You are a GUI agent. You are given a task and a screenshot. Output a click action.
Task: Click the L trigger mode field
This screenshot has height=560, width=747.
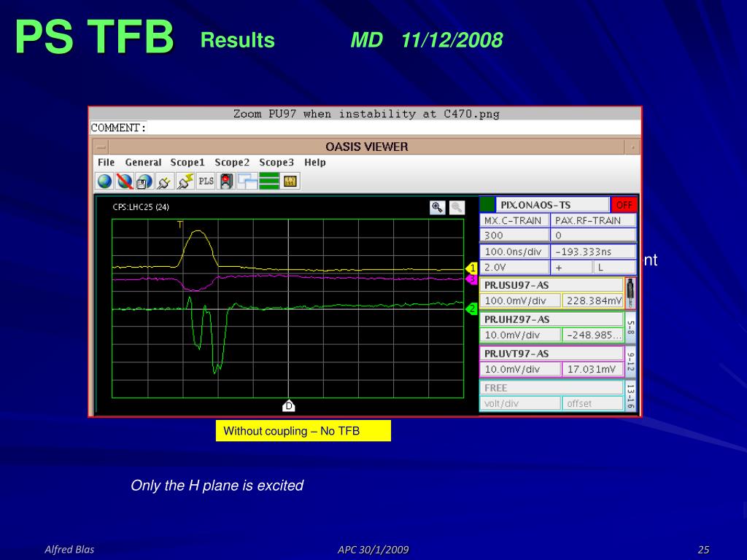tap(614, 267)
